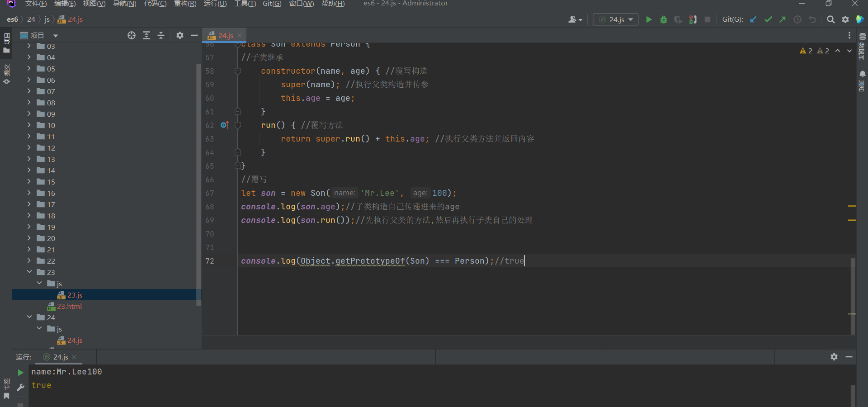Expand folder 10 in project tree

(x=29, y=125)
